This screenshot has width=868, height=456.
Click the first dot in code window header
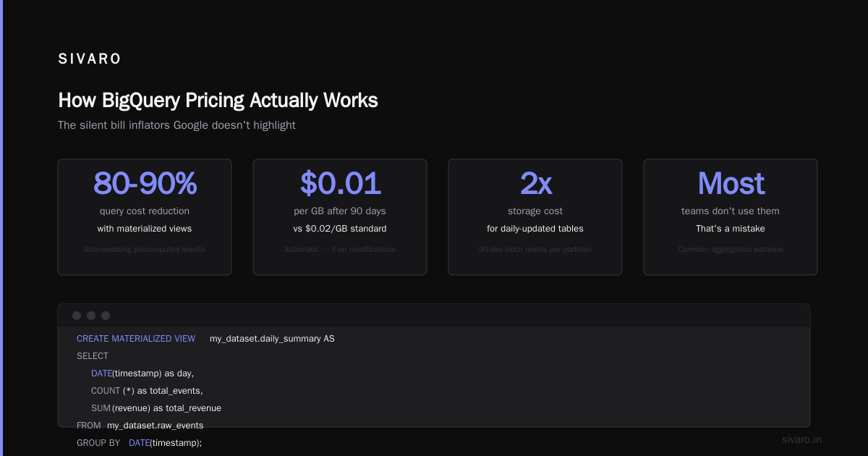coord(77,316)
